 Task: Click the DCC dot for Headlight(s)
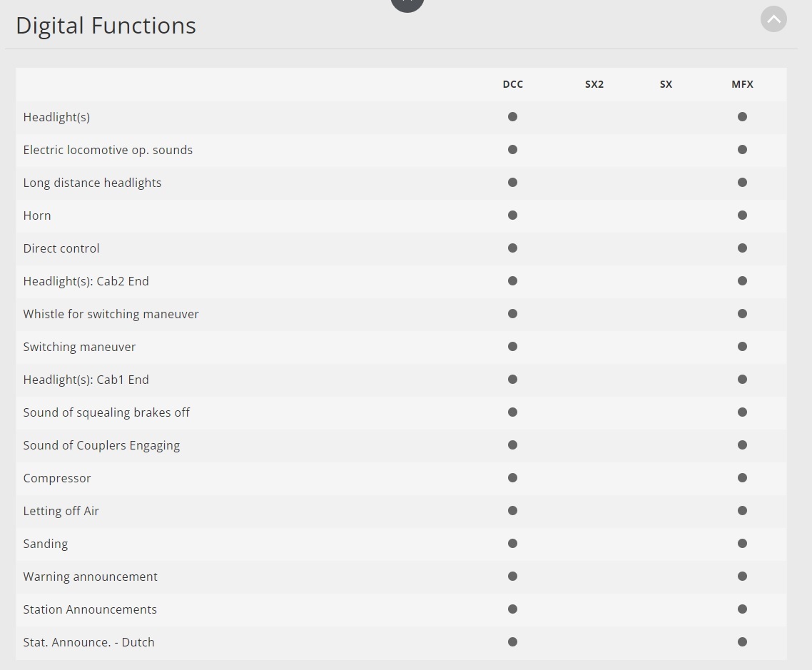pyautogui.click(x=512, y=117)
